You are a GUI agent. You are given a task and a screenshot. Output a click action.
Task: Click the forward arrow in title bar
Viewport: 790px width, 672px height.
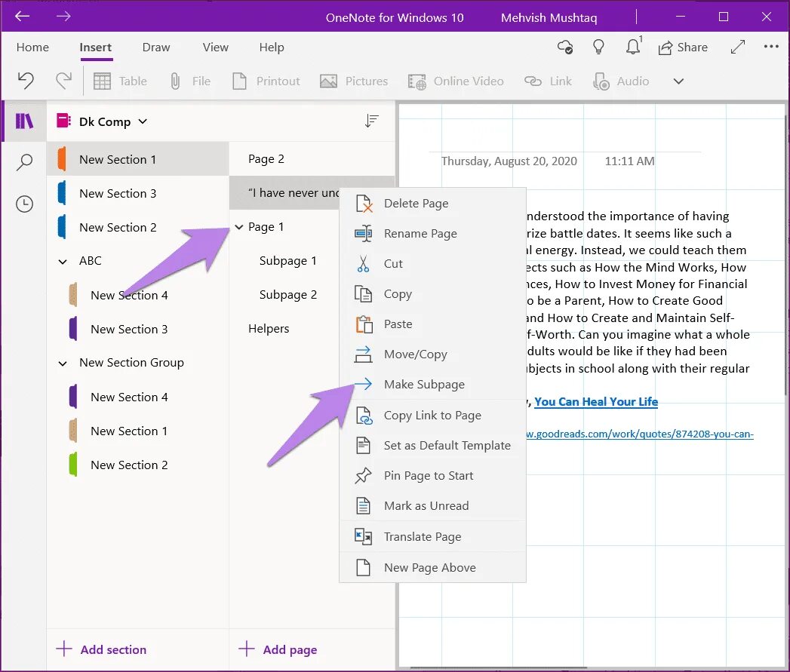pyautogui.click(x=63, y=17)
